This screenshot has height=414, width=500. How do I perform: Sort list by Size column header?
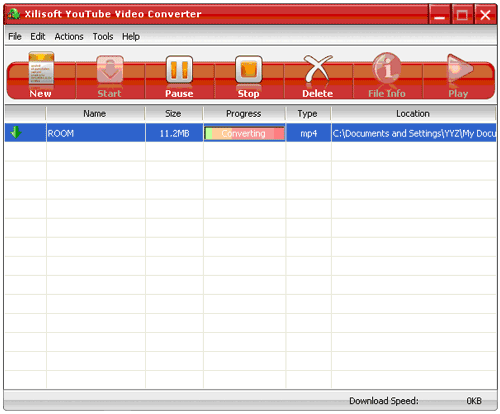coord(174,114)
